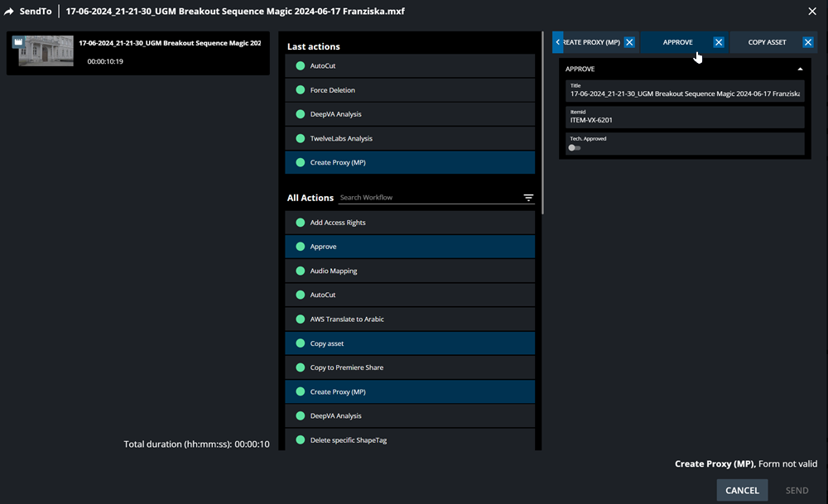Image resolution: width=828 pixels, height=504 pixels.
Task: Close the SendTo dialog with top-right X
Action: pos(811,12)
